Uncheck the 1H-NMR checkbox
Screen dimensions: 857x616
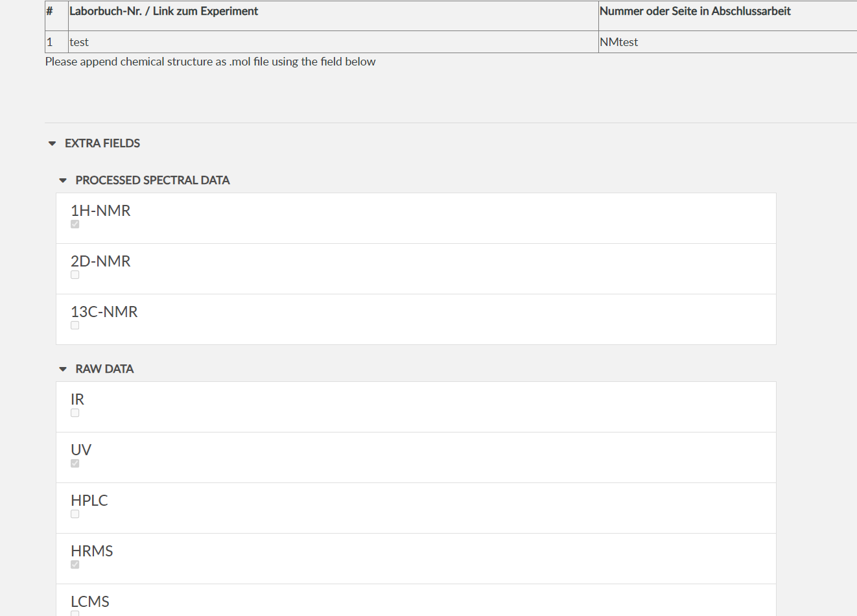pyautogui.click(x=75, y=224)
